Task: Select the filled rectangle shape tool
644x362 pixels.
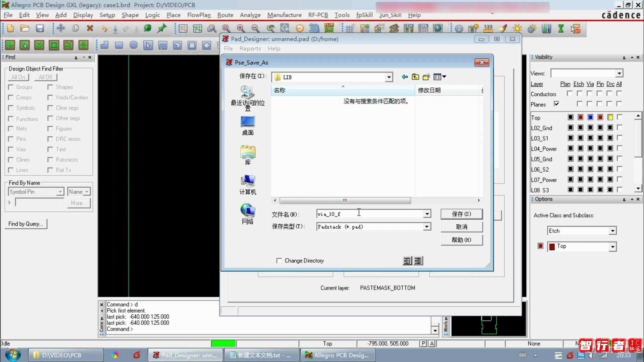Action: 119,45
